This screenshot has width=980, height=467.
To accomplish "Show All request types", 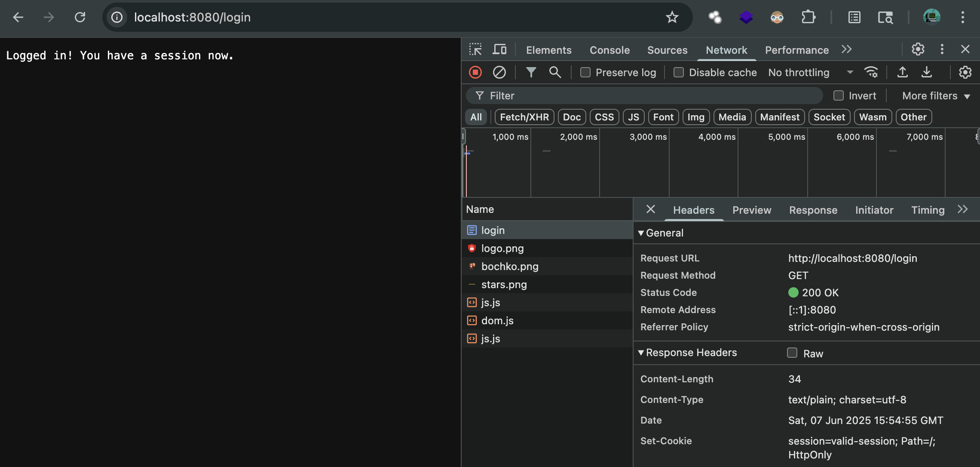I will (x=476, y=117).
